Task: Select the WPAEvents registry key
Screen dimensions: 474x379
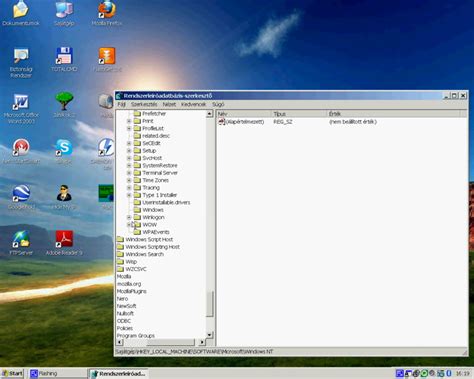Action: pyautogui.click(x=156, y=232)
